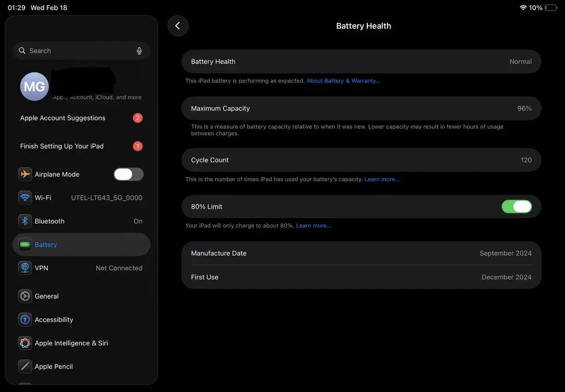Tap the Accessibility icon
This screenshot has height=392, width=565.
[x=25, y=320]
